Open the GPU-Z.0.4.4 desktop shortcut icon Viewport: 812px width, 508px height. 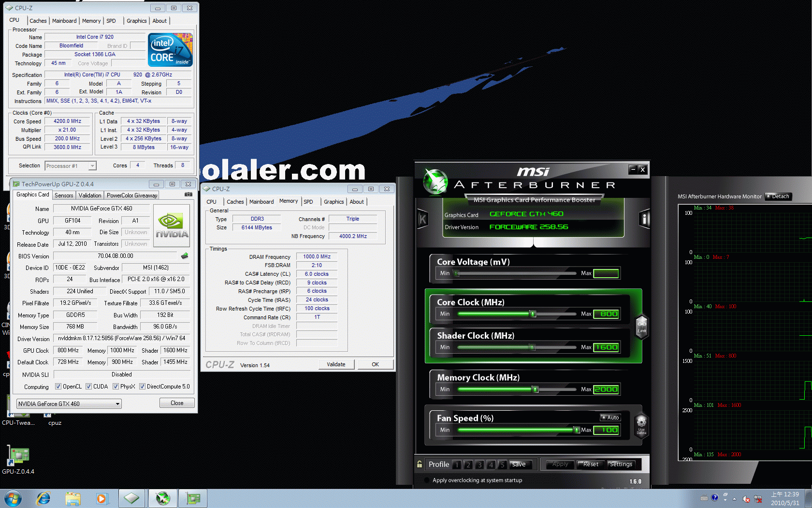[x=18, y=456]
